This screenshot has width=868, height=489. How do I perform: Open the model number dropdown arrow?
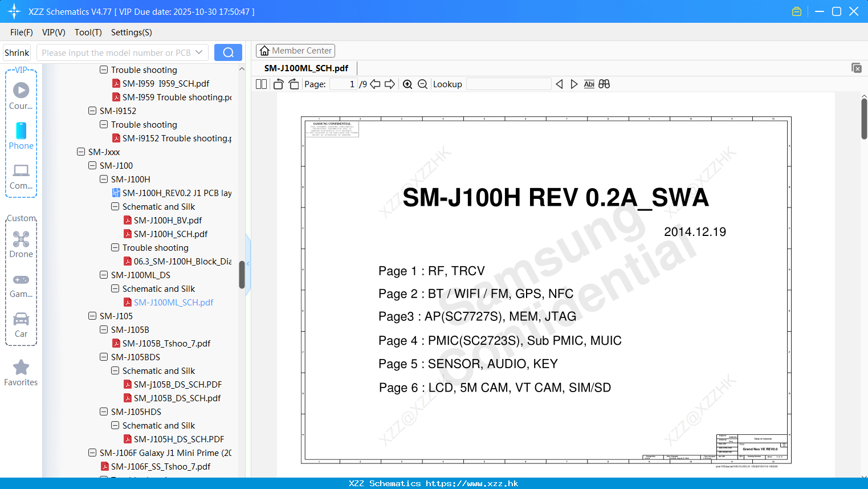tap(199, 52)
